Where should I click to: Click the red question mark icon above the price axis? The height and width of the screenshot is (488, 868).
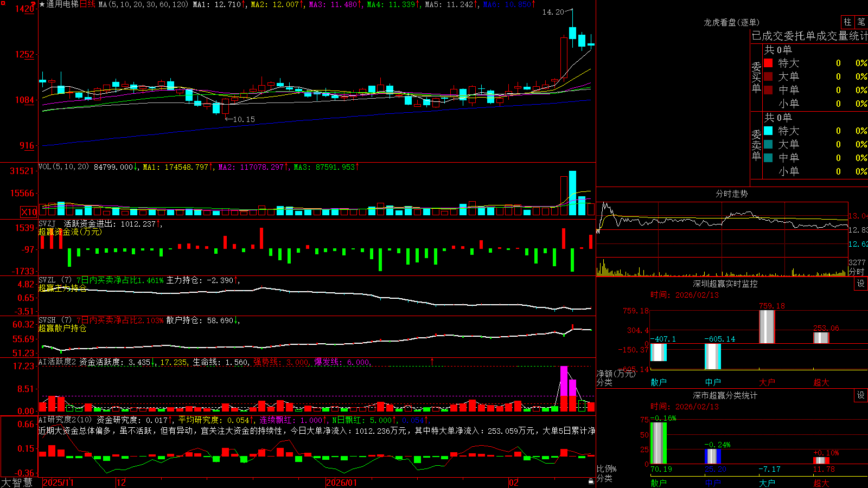[x=34, y=5]
